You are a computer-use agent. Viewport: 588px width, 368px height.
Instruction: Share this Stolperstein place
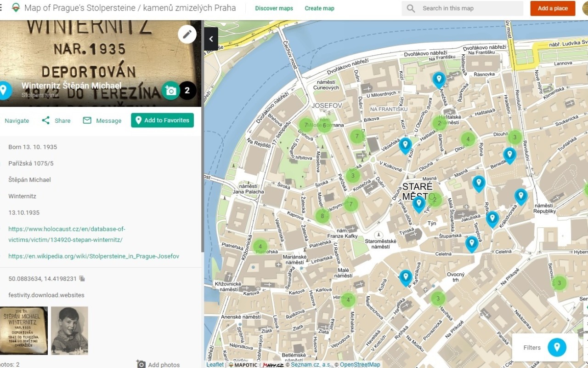56,121
